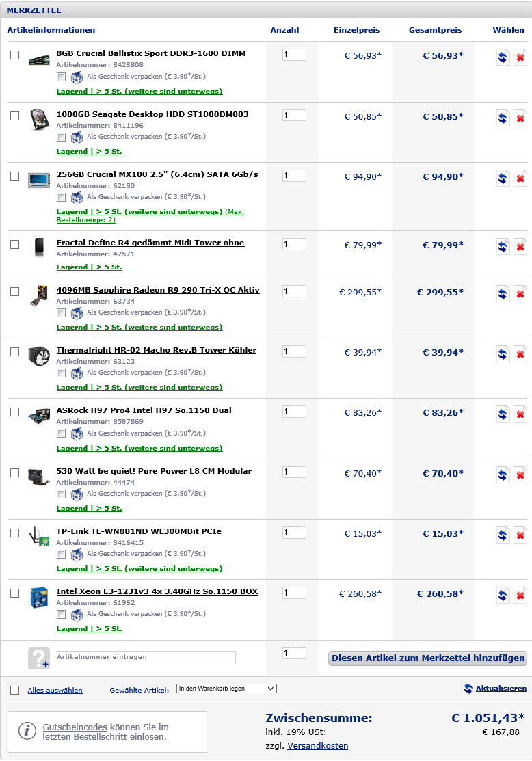Screen dimensions: 532x761
Task: Click refresh icon for Fractal Define R4
Action: [503, 247]
